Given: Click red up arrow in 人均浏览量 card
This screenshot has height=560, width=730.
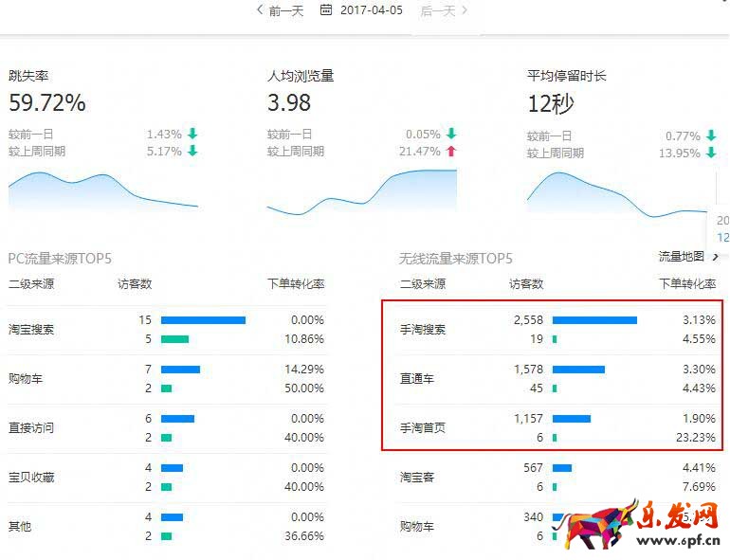Looking at the screenshot, I should pos(450,152).
